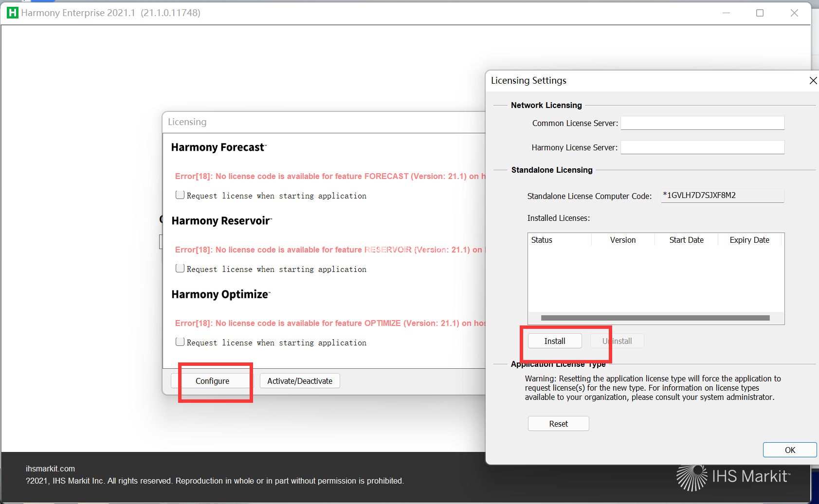Click the Harmony Optimize heading
Screen dimensions: 819x504
(220, 294)
